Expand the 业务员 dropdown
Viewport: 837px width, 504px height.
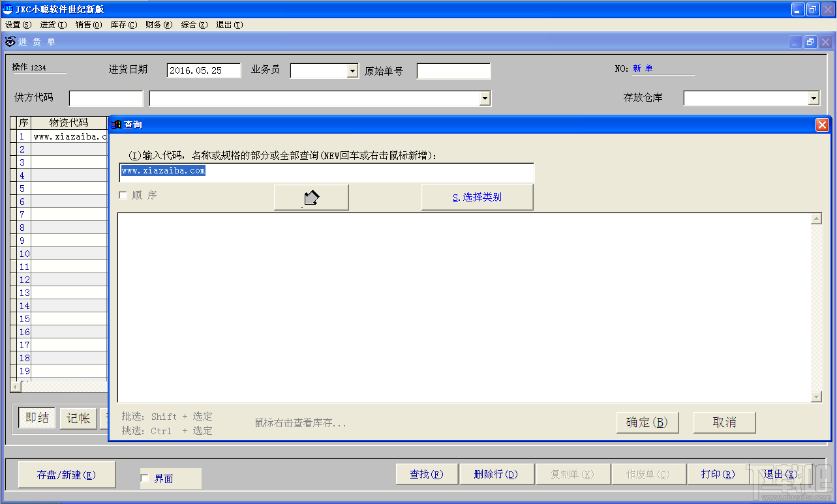(352, 70)
